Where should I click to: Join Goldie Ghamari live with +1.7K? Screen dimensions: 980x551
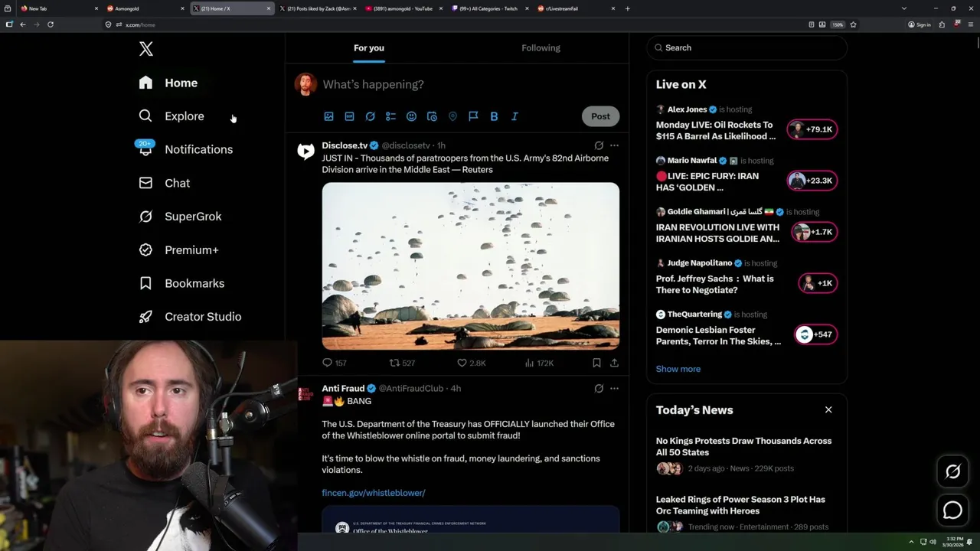[x=815, y=232]
